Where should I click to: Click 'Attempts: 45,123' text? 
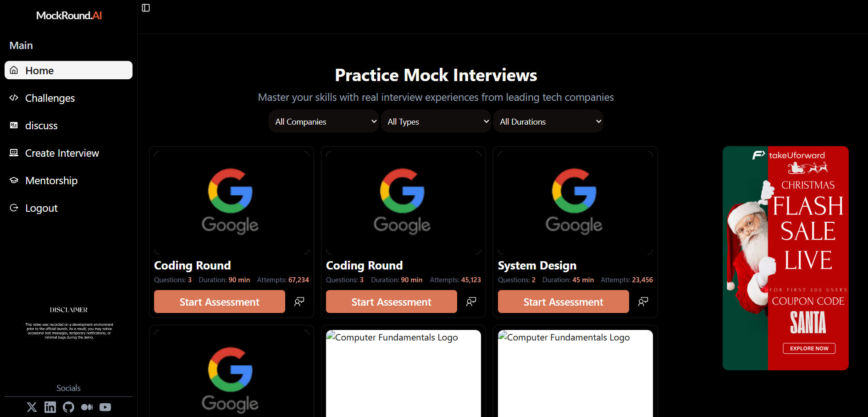(x=455, y=280)
